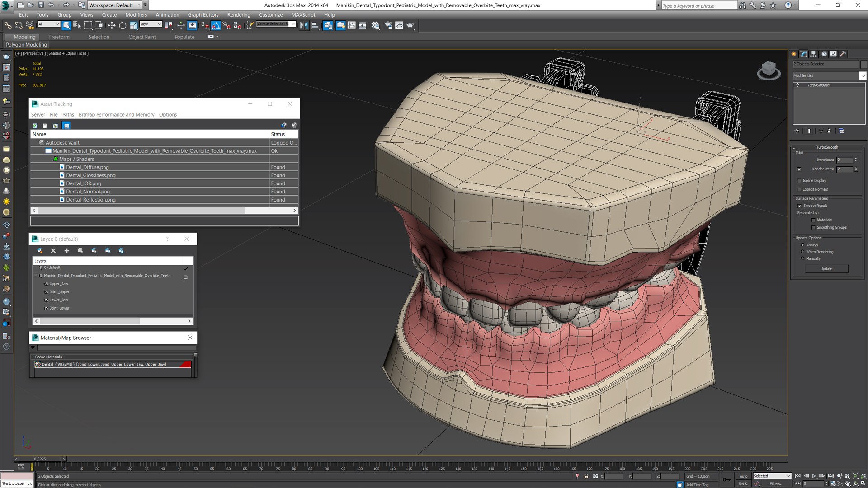The image size is (868, 488).
Task: Select the Manually update radio button
Action: point(802,258)
